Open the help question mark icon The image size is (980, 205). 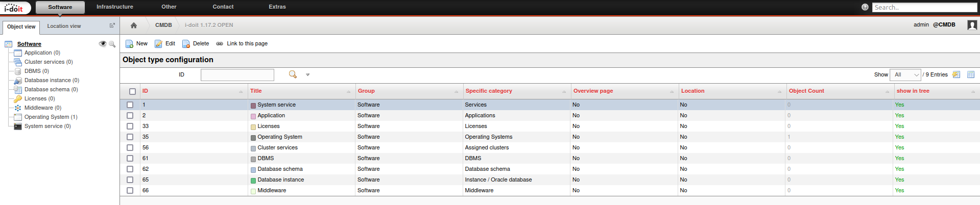click(865, 7)
